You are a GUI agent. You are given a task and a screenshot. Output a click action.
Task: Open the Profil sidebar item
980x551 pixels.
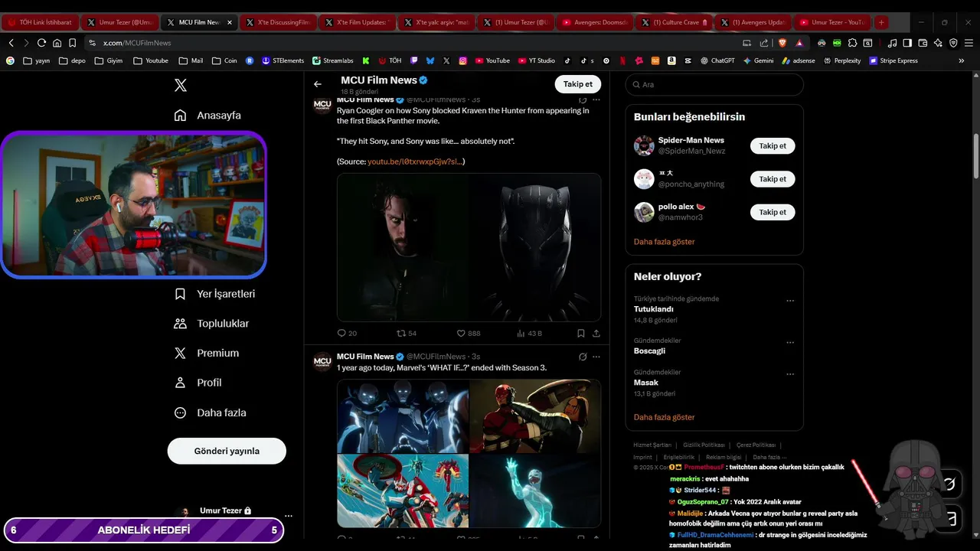click(x=198, y=383)
